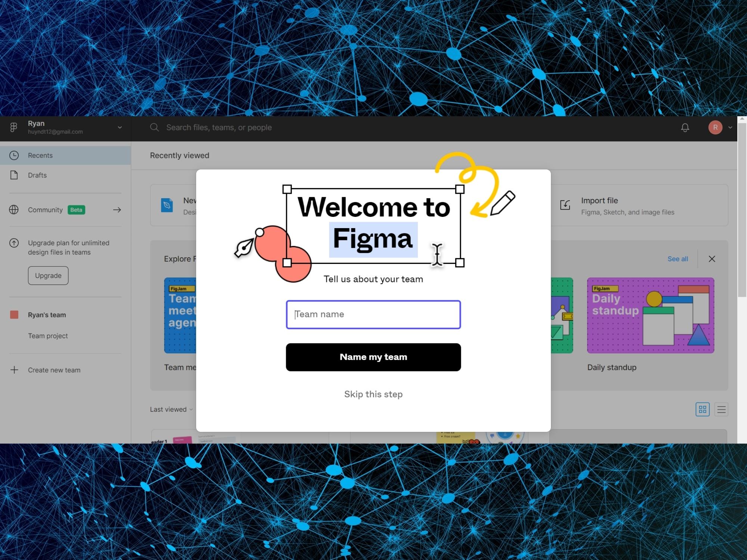Switch to grid view

click(x=703, y=410)
